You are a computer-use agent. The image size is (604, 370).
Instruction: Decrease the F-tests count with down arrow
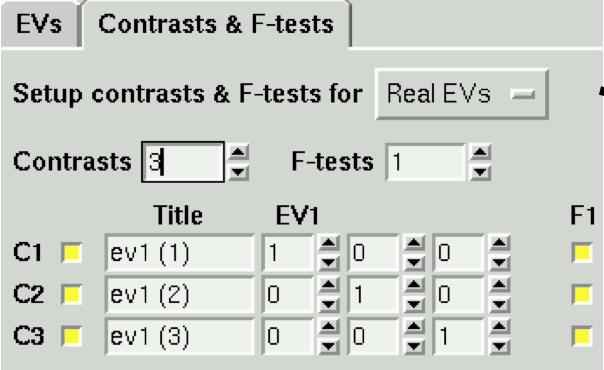pos(480,171)
